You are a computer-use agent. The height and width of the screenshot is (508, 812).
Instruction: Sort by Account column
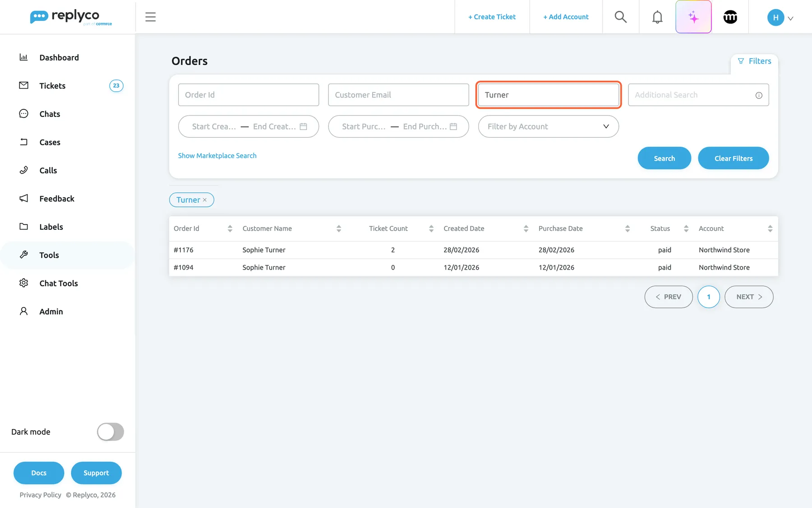pos(770,228)
